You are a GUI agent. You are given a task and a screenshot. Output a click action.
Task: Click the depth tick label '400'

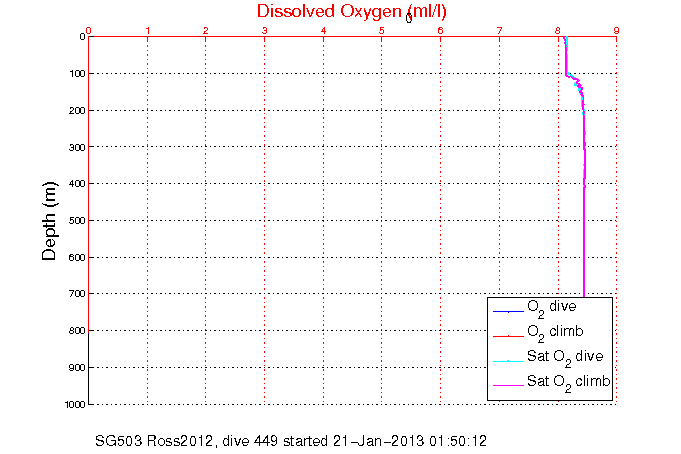point(77,184)
